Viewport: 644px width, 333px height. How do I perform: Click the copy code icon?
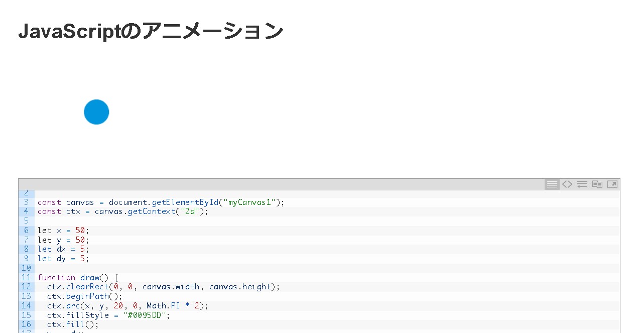[597, 184]
